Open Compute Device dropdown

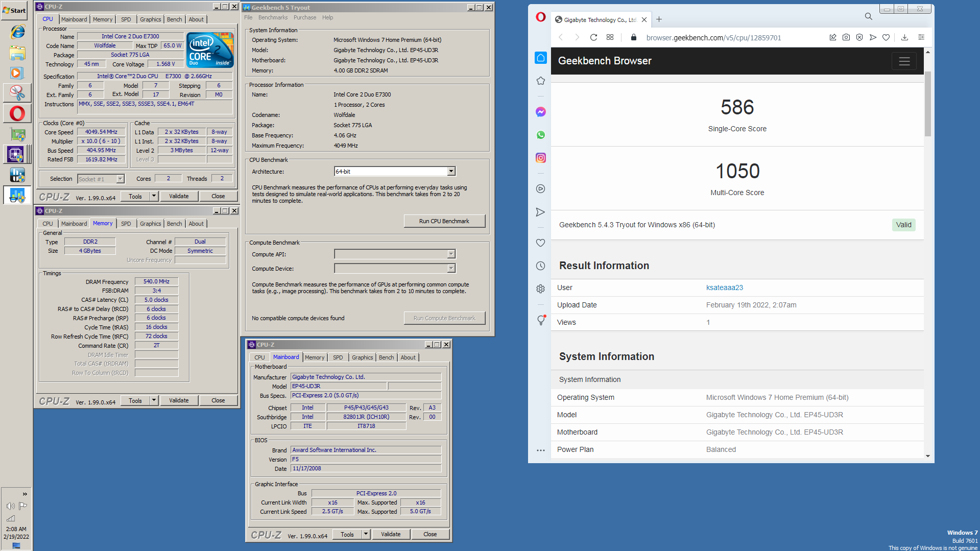451,269
